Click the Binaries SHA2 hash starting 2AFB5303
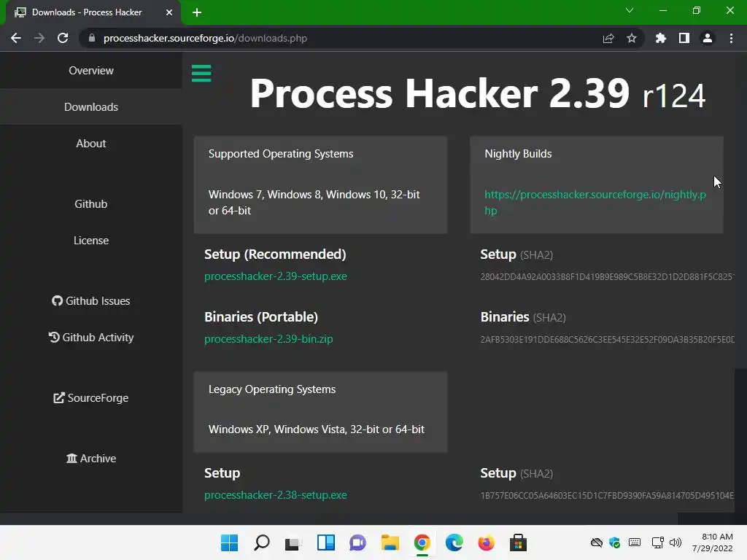The height and width of the screenshot is (560, 747). pos(608,340)
